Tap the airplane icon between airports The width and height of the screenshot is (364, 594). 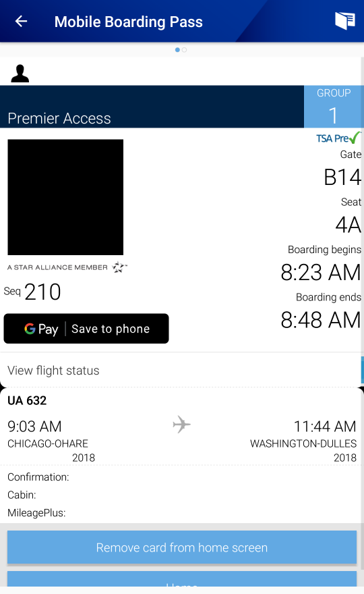[x=181, y=425]
